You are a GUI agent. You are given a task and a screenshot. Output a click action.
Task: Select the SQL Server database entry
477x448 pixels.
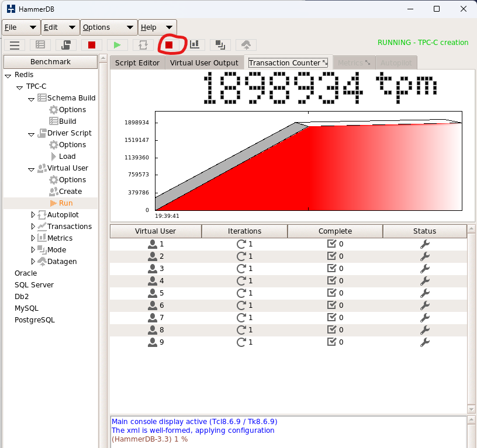[34, 285]
